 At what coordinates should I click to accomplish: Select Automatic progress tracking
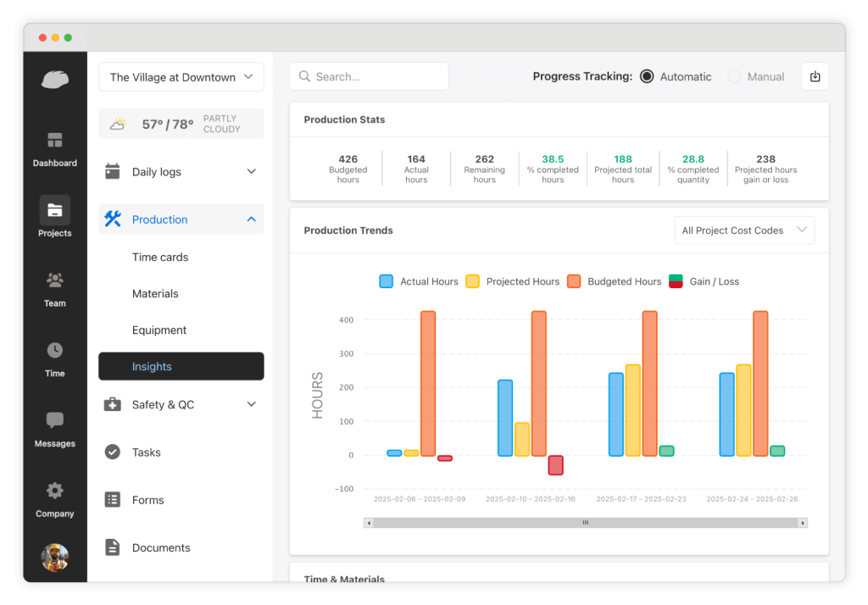click(x=647, y=76)
